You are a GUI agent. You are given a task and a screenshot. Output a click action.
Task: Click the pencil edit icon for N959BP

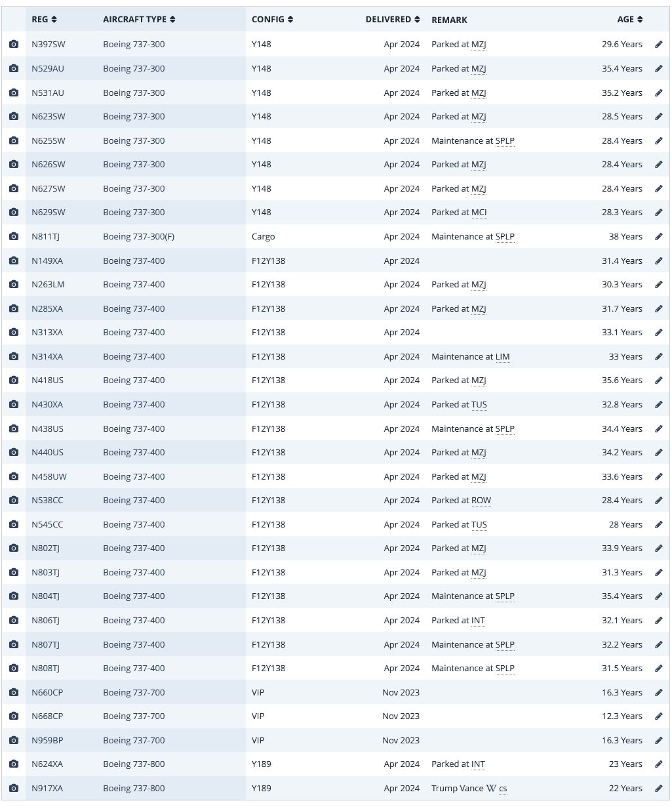(659, 740)
